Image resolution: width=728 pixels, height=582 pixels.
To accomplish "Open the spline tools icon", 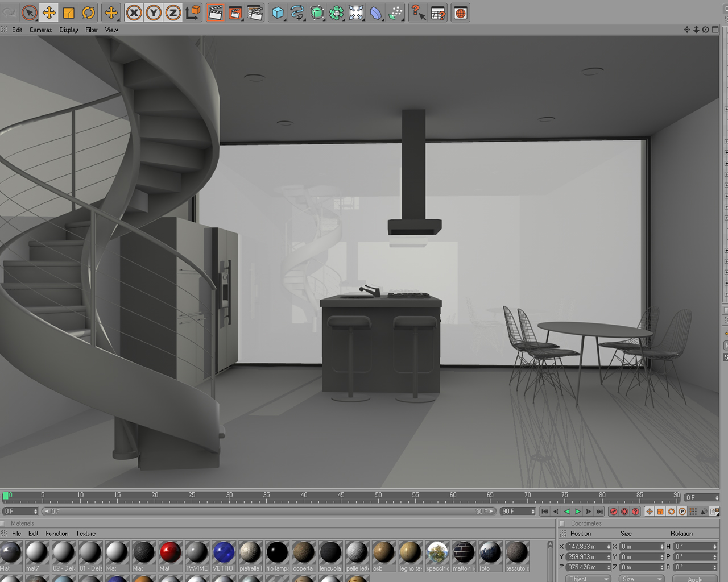I will pos(297,12).
